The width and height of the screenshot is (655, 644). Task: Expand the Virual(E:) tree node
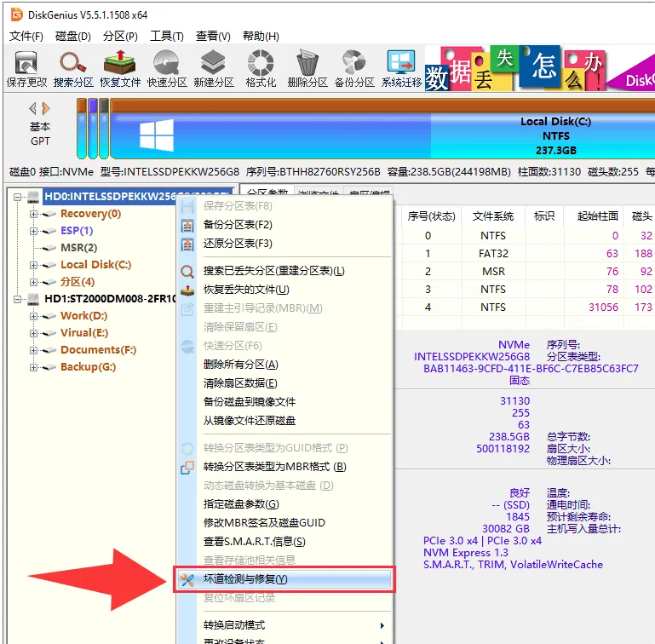click(x=33, y=333)
